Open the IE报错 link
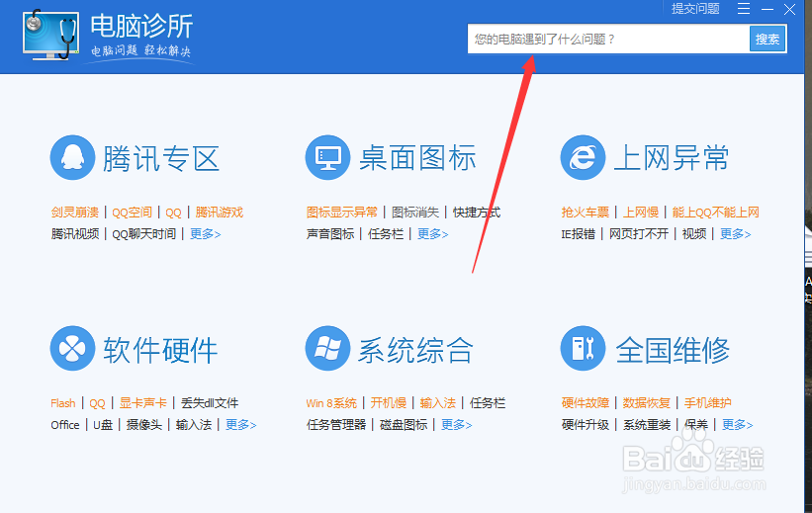This screenshot has width=812, height=513. (579, 234)
